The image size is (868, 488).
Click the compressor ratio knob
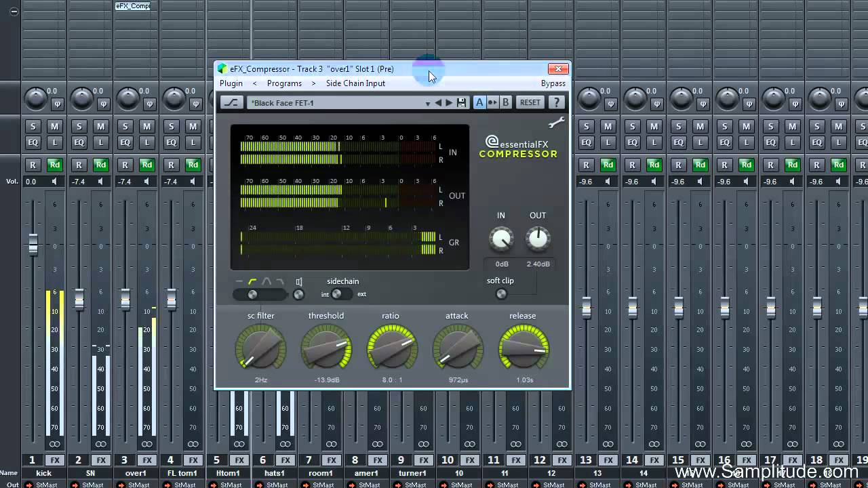[391, 348]
